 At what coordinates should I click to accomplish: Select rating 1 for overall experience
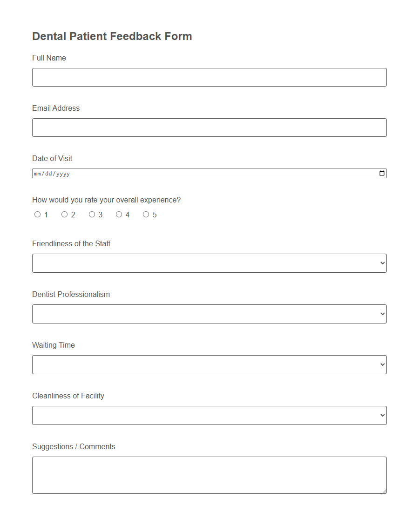tap(37, 214)
